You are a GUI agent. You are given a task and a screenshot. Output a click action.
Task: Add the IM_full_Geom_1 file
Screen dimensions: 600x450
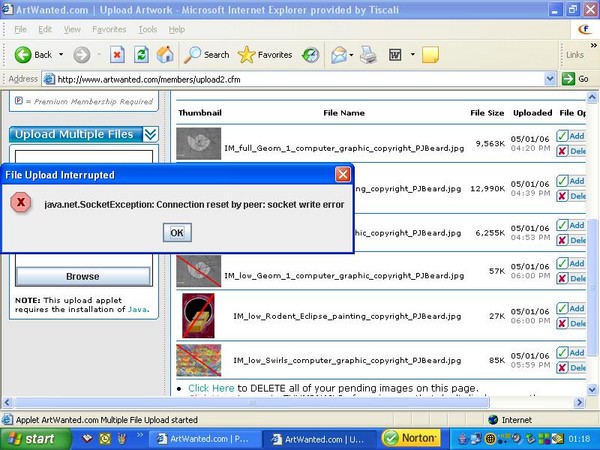click(571, 136)
